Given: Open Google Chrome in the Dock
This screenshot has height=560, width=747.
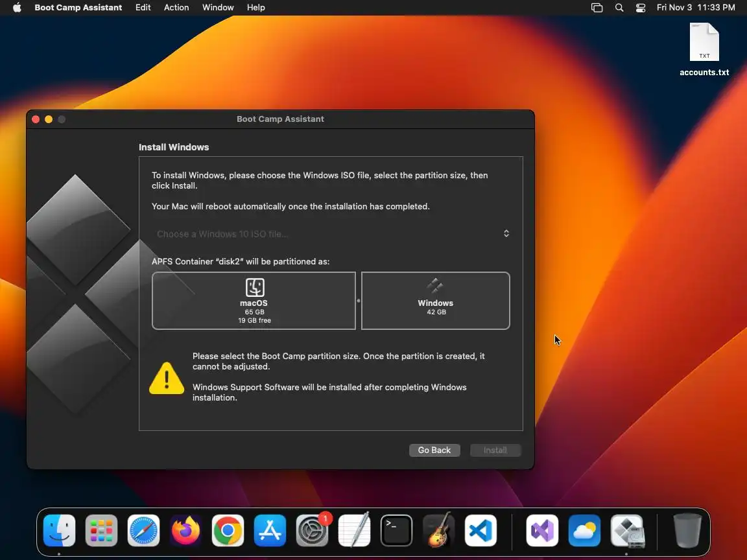Looking at the screenshot, I should [x=228, y=530].
